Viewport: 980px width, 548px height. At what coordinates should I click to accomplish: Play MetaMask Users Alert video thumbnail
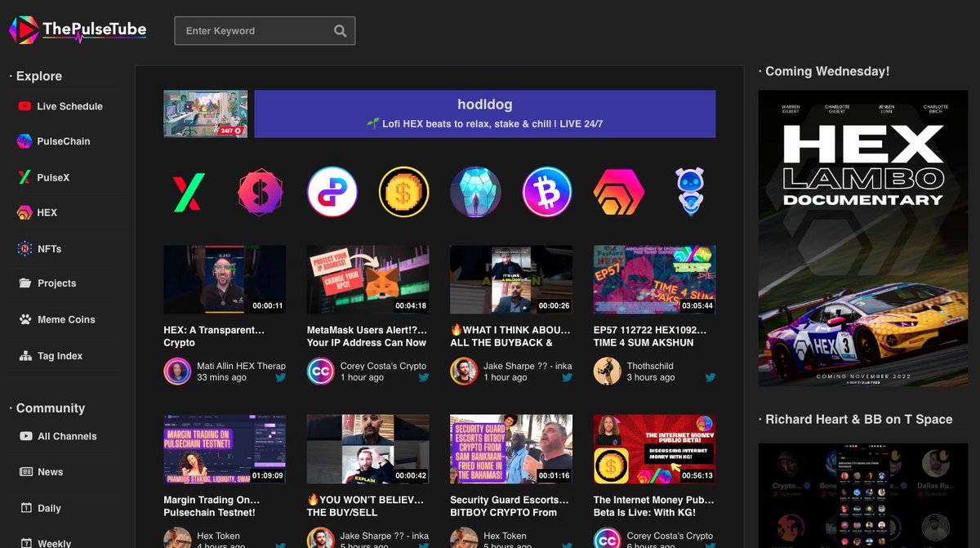click(x=368, y=279)
